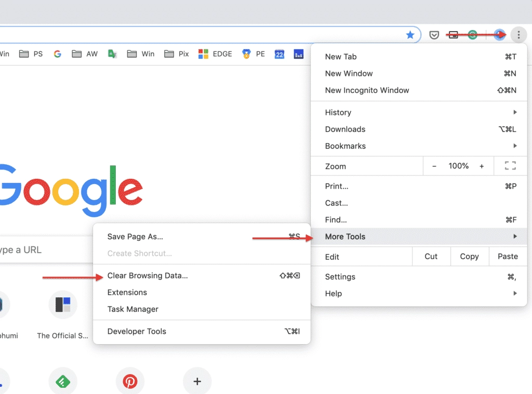Enter full screen via the Zoom fullscreen icon
The height and width of the screenshot is (394, 532).
[510, 166]
